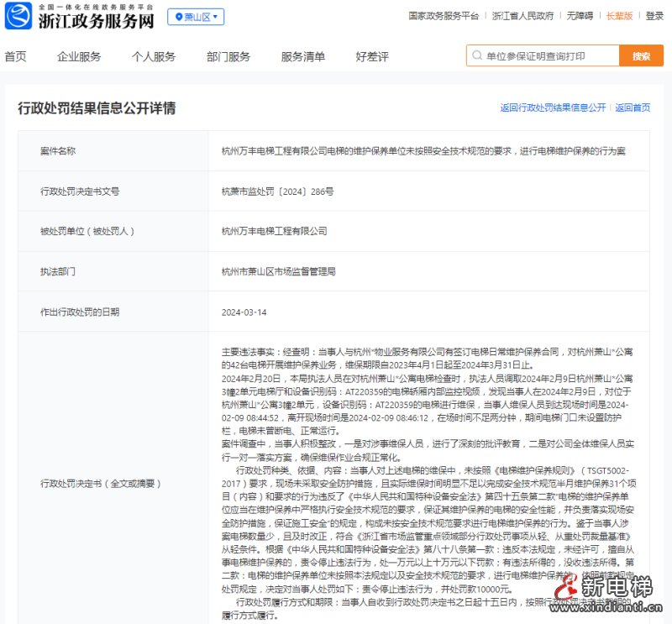Open the 好差评 page
The height and width of the screenshot is (624, 672).
372,56
